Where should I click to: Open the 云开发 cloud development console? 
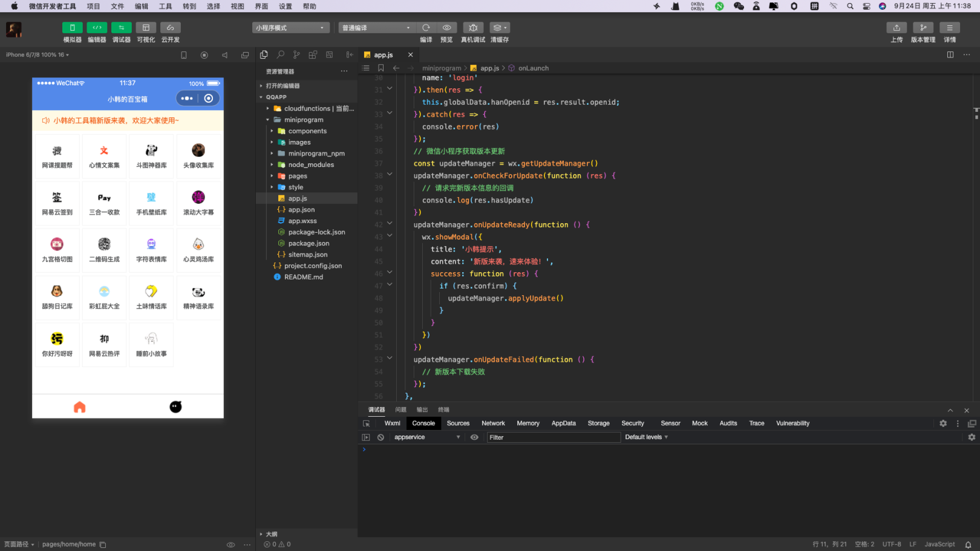pos(171,28)
